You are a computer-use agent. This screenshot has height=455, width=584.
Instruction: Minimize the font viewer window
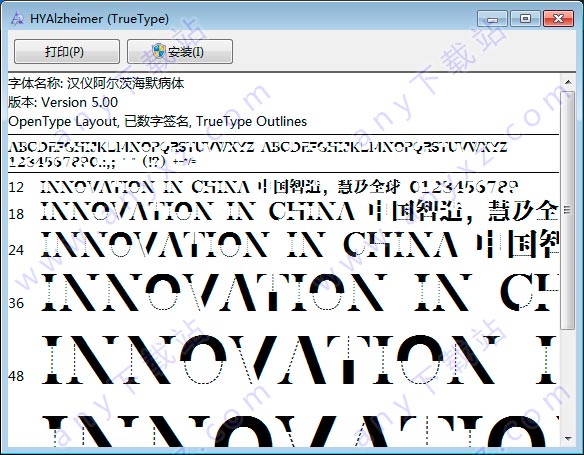tap(492, 19)
